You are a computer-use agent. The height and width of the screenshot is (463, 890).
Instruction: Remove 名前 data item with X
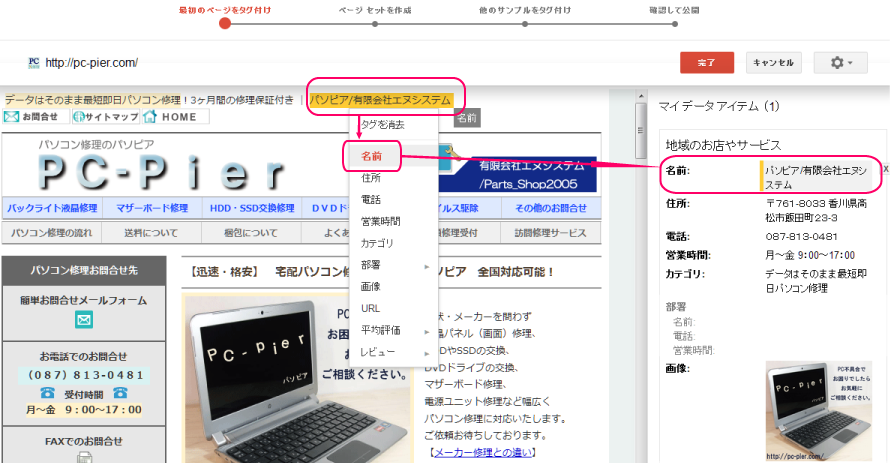click(885, 169)
